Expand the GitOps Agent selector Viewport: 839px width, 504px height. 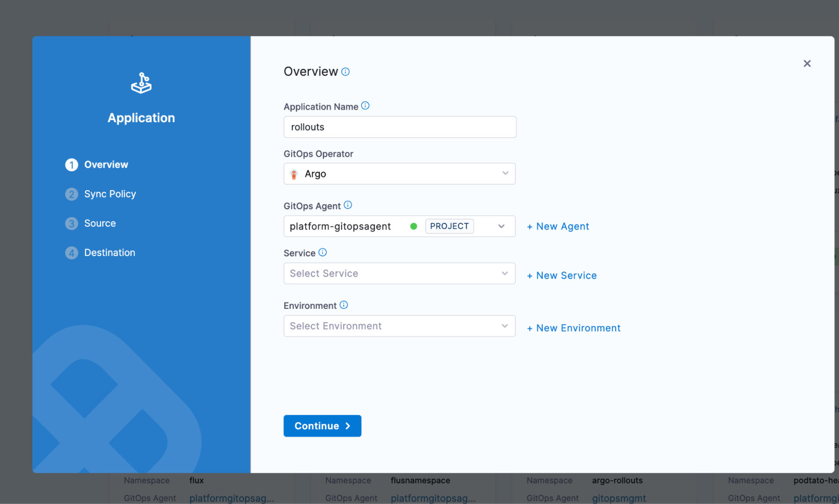tap(501, 226)
